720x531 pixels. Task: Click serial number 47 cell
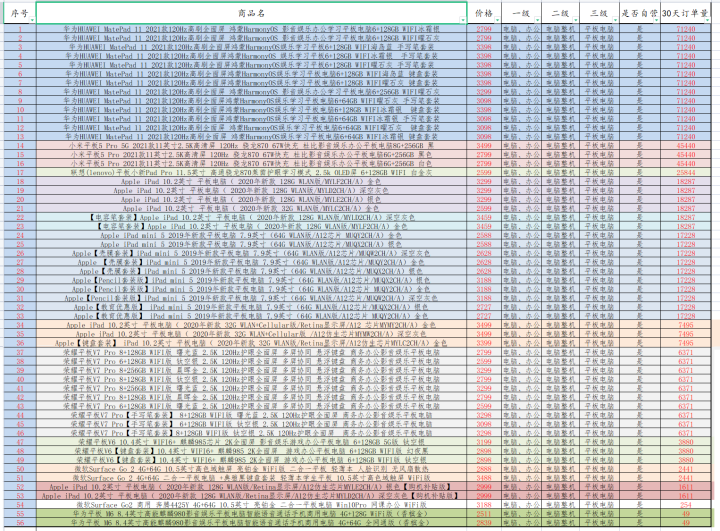[x=20, y=442]
